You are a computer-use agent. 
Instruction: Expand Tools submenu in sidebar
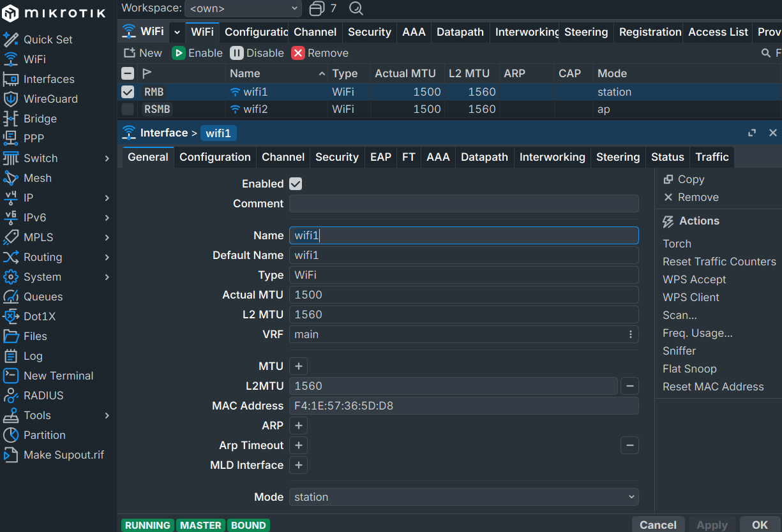point(107,415)
